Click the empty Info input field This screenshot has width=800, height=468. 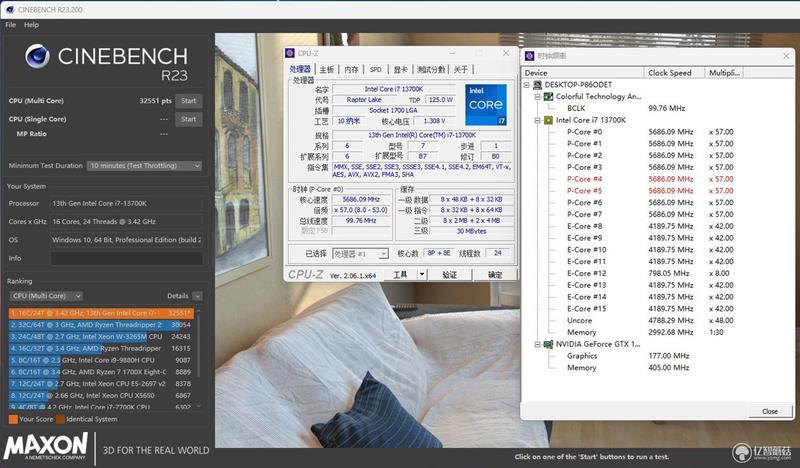tap(126, 258)
